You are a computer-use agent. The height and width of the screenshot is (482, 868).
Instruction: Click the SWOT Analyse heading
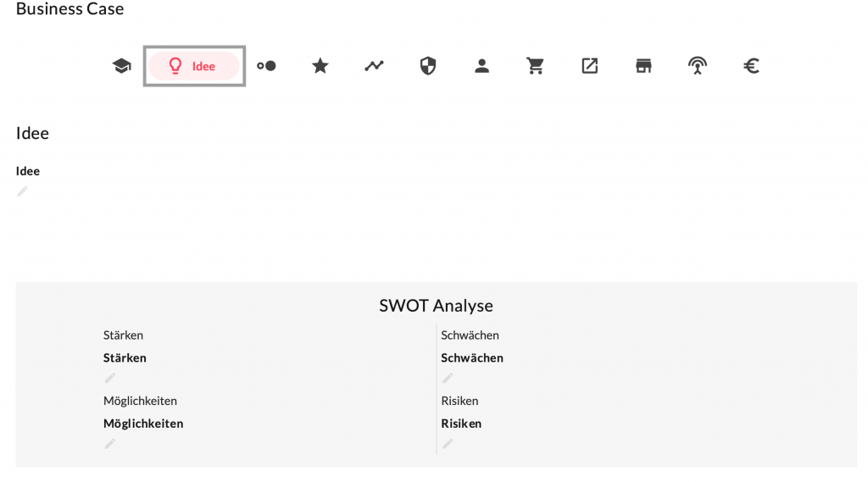[436, 306]
